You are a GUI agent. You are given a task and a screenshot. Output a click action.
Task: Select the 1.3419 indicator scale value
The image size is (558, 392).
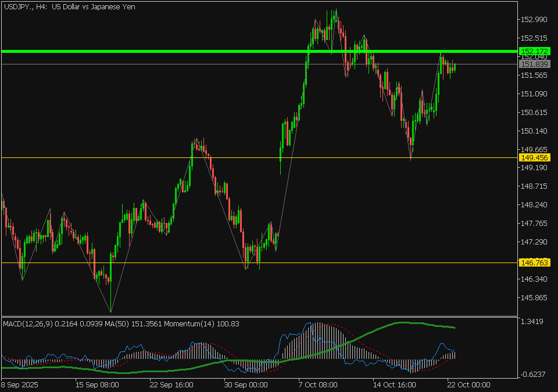[x=532, y=321]
